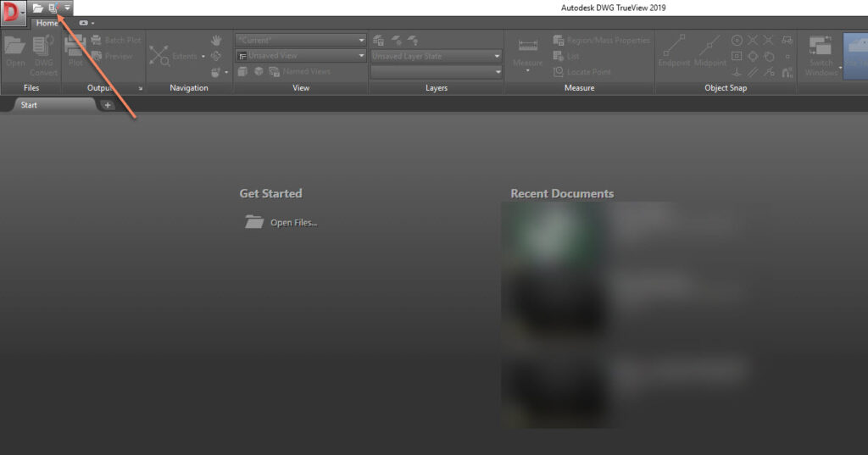The image size is (868, 455).
Task: Click the Zoom Extents navigation icon
Action: 159,56
